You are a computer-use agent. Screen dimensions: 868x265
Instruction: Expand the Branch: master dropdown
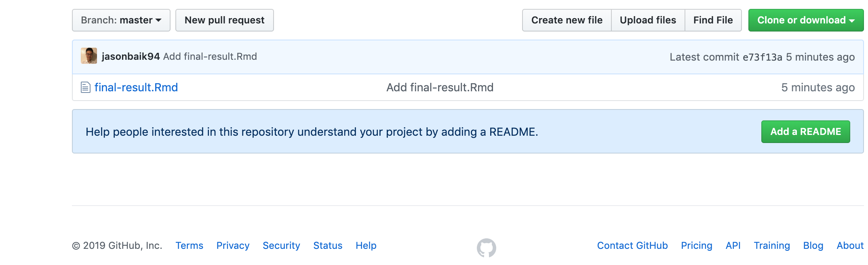pyautogui.click(x=121, y=20)
